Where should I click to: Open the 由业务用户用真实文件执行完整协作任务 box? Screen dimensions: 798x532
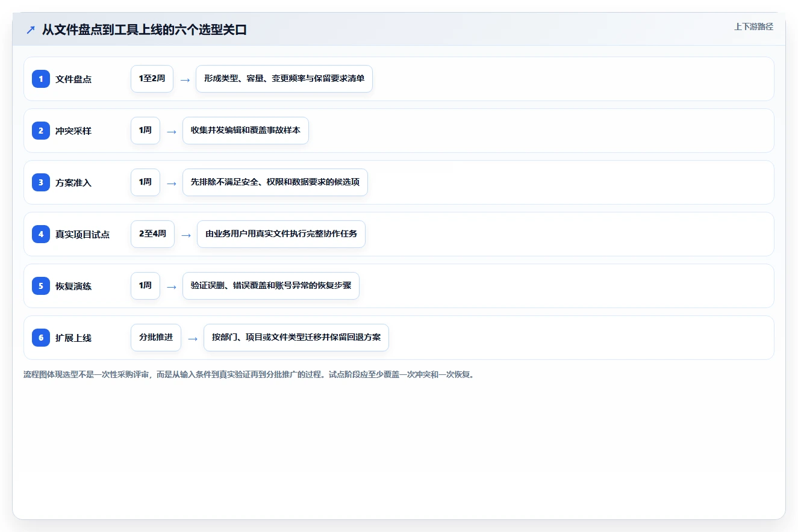281,234
